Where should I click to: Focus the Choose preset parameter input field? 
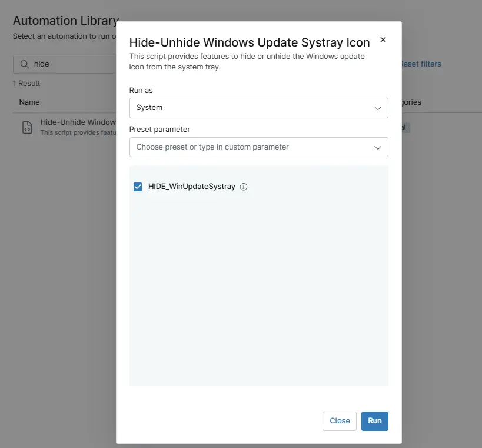[247, 147]
